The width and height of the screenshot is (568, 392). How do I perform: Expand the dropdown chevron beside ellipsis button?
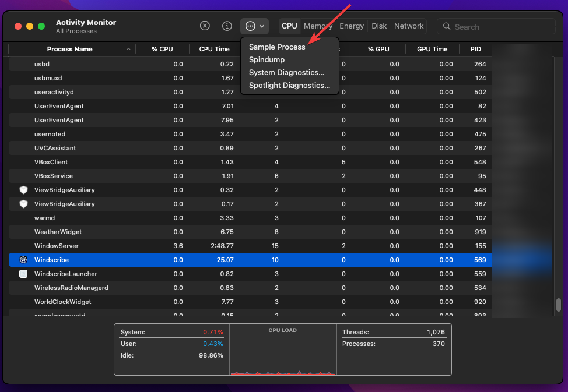point(262,26)
